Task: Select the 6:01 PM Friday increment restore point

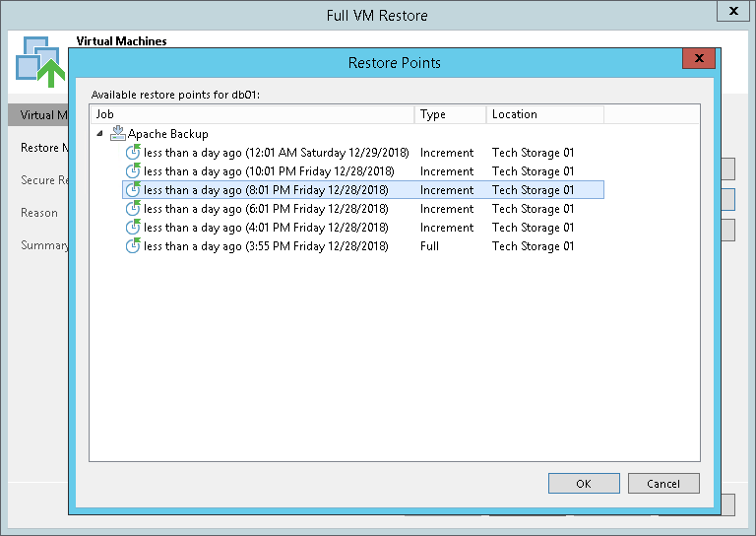Action: (266, 209)
